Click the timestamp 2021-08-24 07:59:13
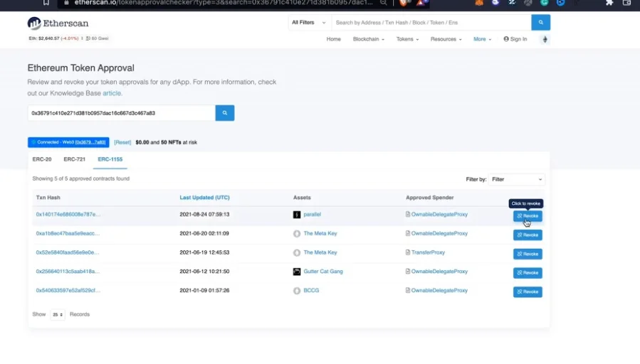Screen dimensions: 640x364 click(204, 215)
